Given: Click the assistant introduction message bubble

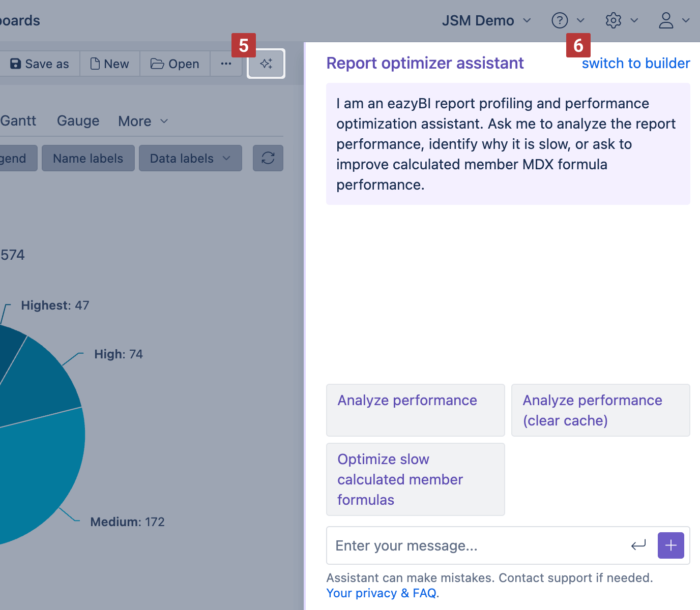Looking at the screenshot, I should click(508, 144).
